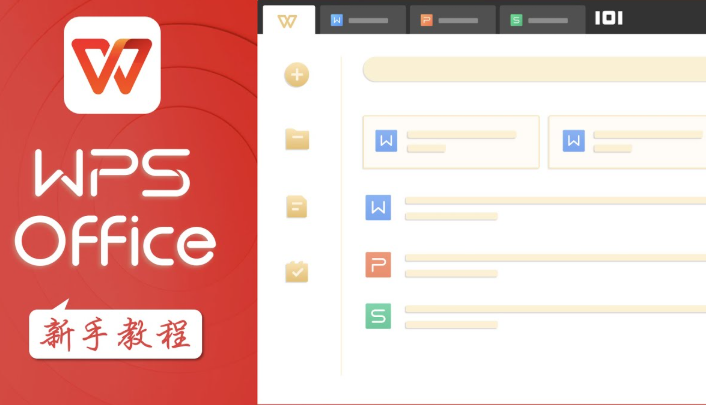Open the right recent Writer document card
706x405 pixels.
pos(627,141)
